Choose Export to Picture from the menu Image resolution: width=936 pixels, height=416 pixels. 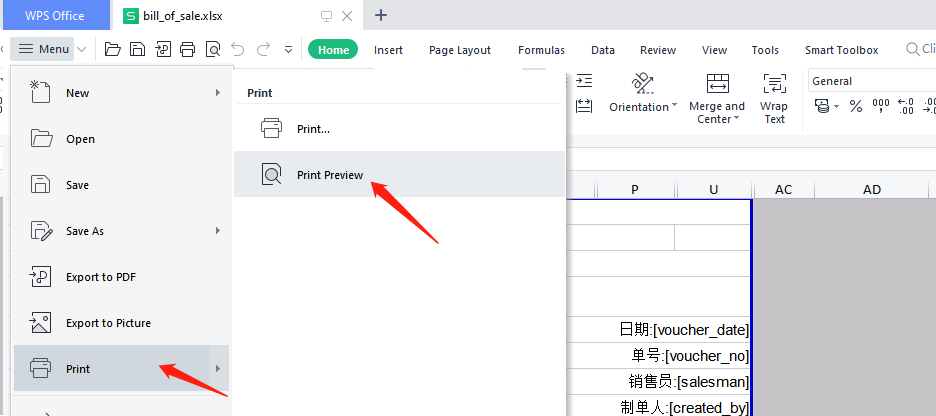(x=108, y=323)
